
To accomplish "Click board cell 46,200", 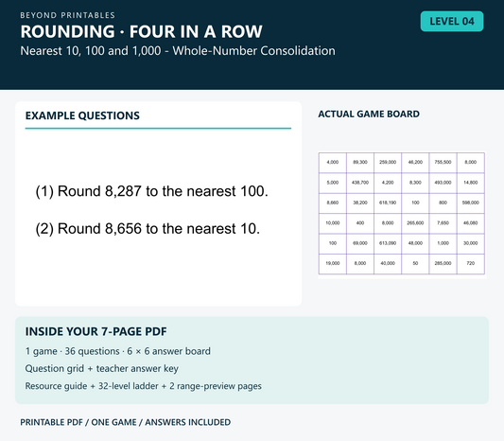I will pos(415,163).
